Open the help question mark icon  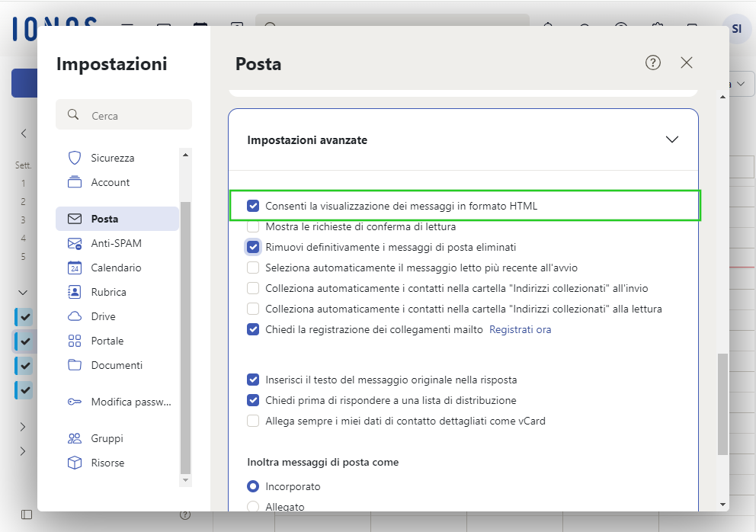point(653,62)
